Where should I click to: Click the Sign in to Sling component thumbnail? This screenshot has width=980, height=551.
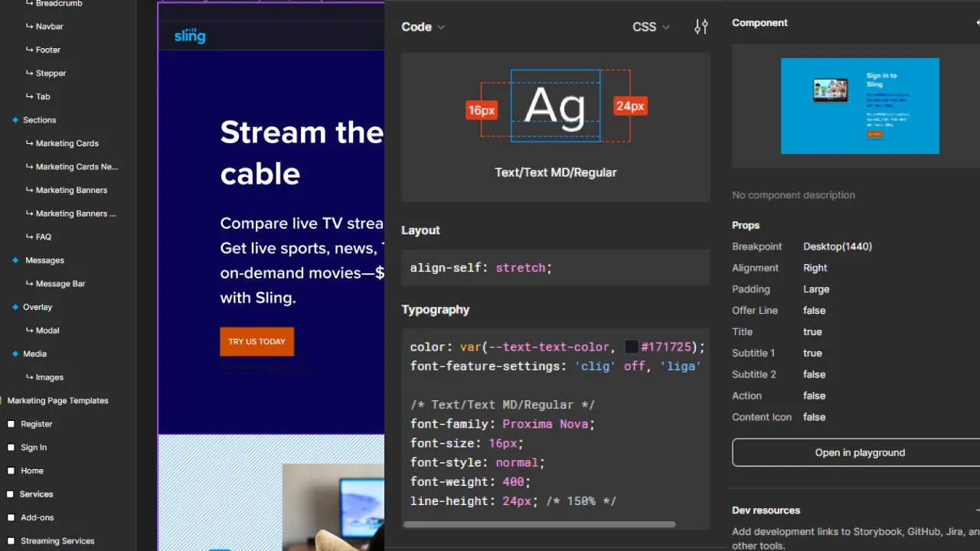coord(860,106)
